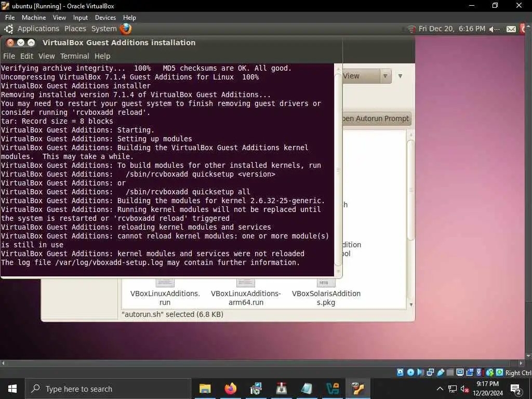
Task: Open Firefox from the Windows taskbar
Action: (230, 389)
